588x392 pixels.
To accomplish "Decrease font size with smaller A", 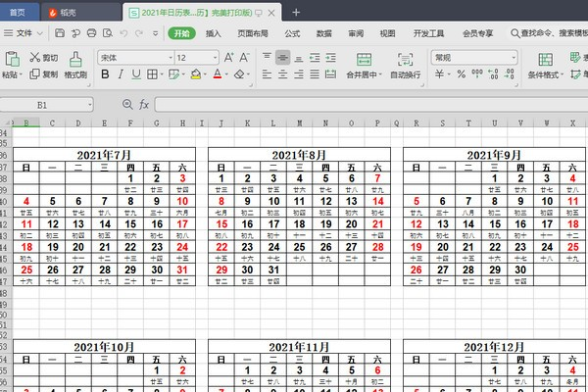I will click(x=244, y=58).
